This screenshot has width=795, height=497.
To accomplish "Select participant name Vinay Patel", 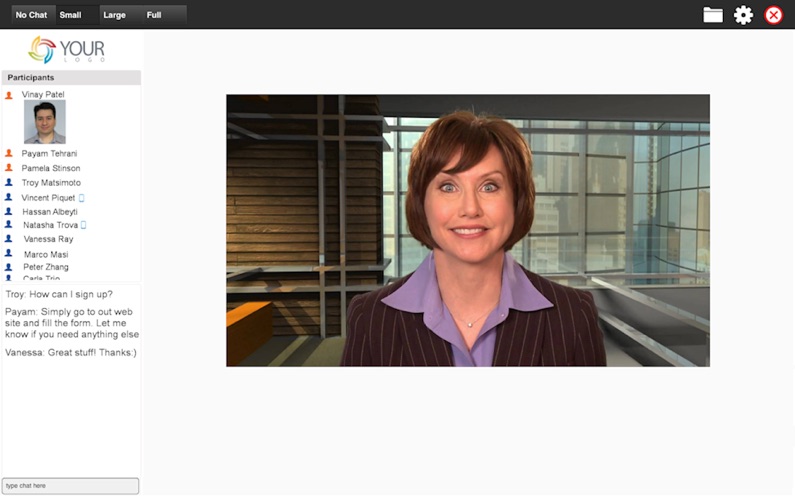I will pos(43,94).
